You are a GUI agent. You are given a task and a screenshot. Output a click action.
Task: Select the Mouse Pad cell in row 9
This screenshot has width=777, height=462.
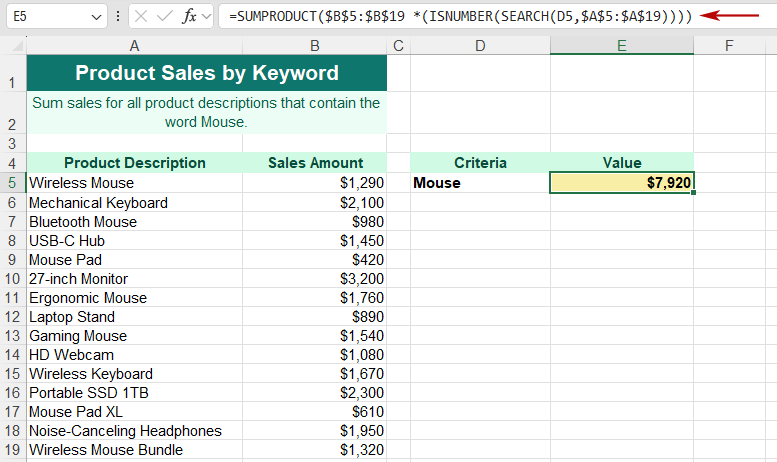tap(134, 260)
